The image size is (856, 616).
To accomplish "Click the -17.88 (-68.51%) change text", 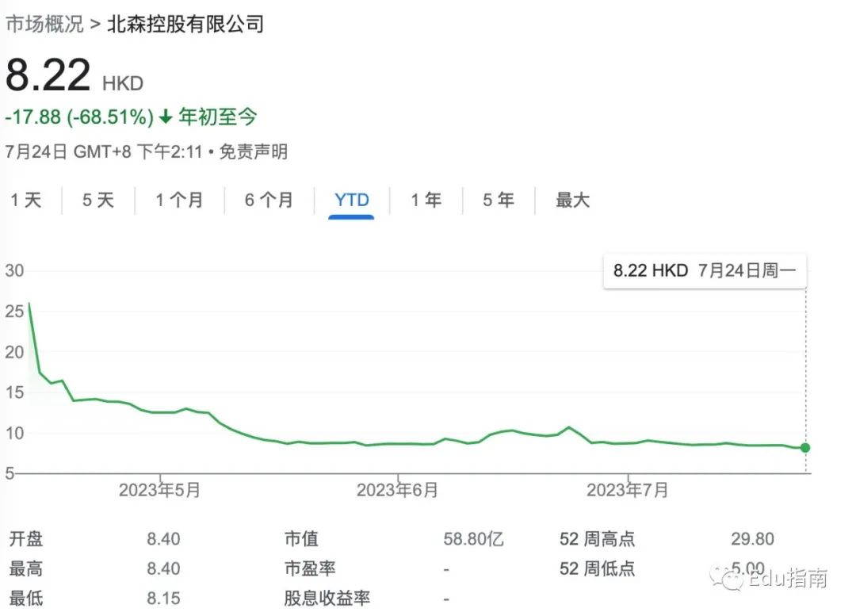I will pos(80,117).
